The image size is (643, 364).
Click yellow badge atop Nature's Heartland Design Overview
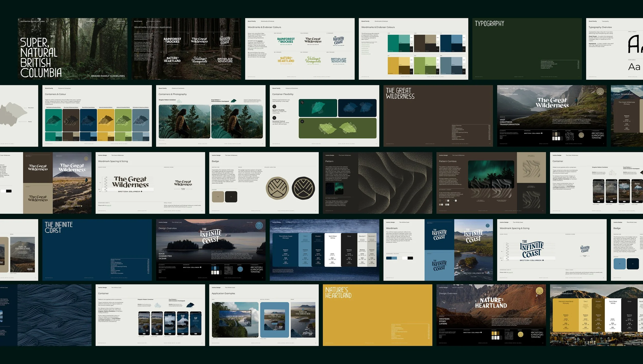[539, 291]
